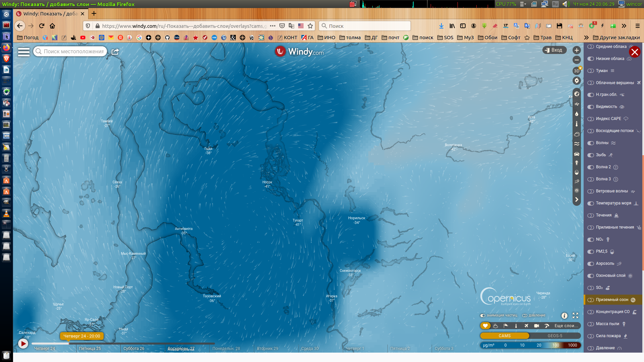Open the hurricane tracker icon
This screenshot has width=644, height=362.
point(577,80)
